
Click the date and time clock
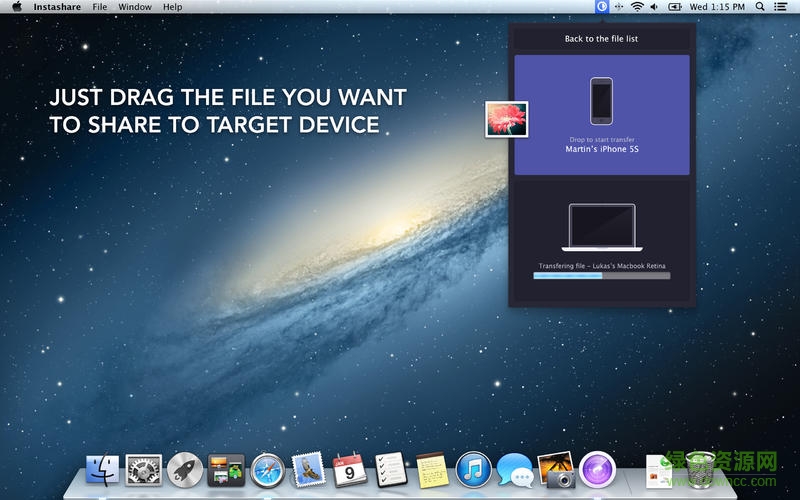pyautogui.click(x=718, y=7)
